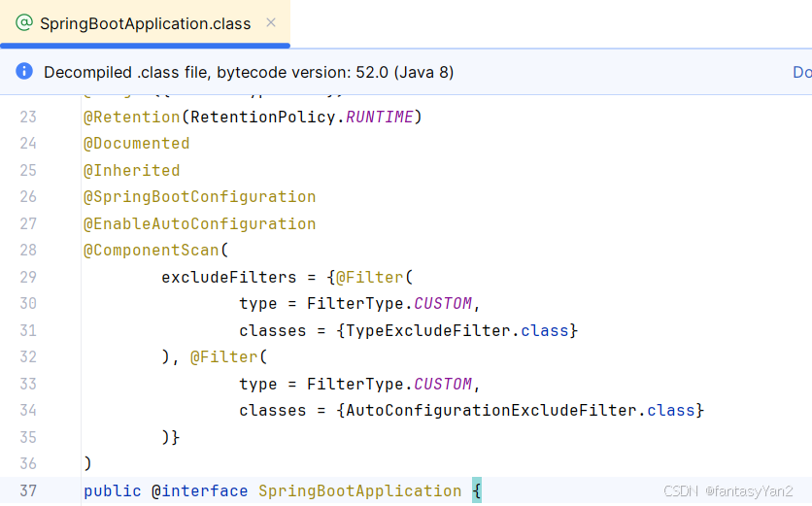Viewport: 812px width, 506px height.
Task: Click CUSTOM constant on line 30
Action: (x=442, y=303)
